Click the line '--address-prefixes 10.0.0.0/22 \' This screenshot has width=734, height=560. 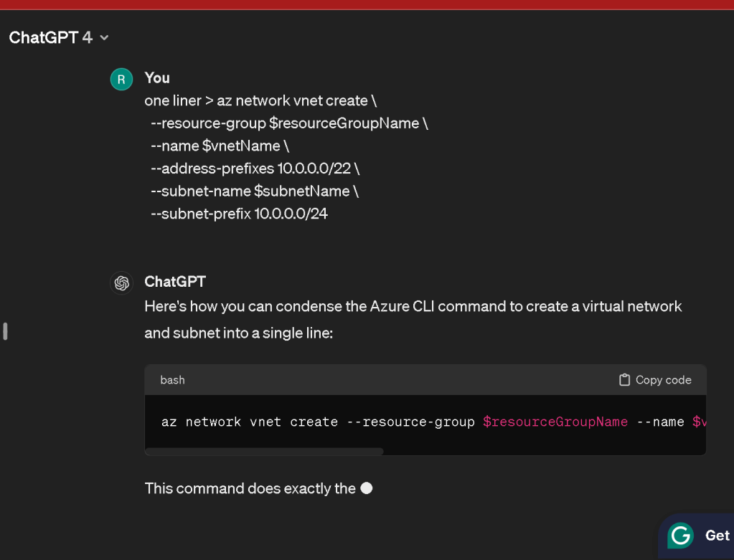(x=255, y=169)
